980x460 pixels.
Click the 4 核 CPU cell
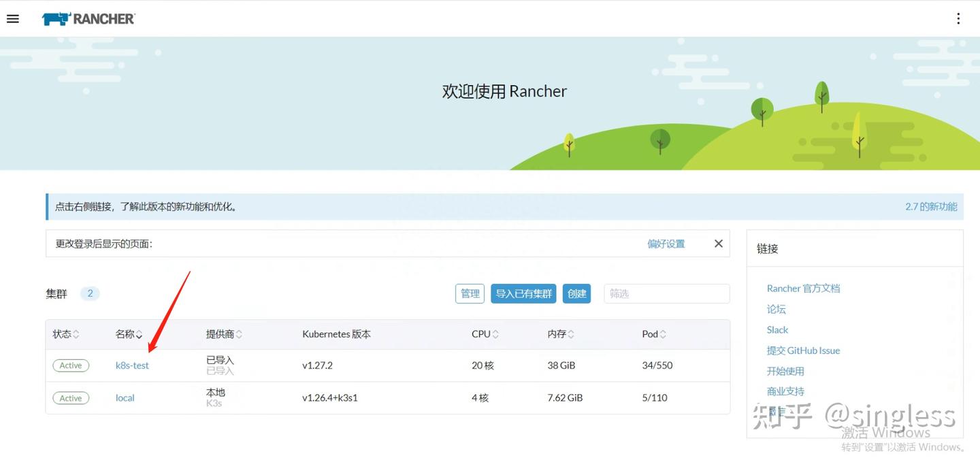[x=480, y=398]
